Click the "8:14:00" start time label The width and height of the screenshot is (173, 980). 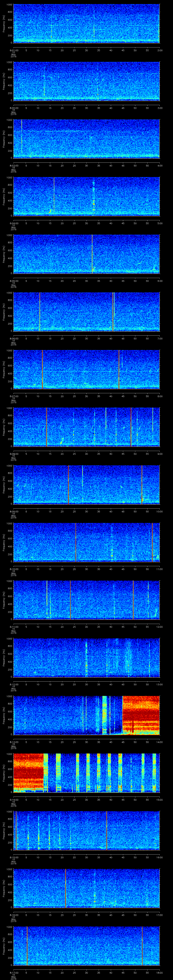14,800
